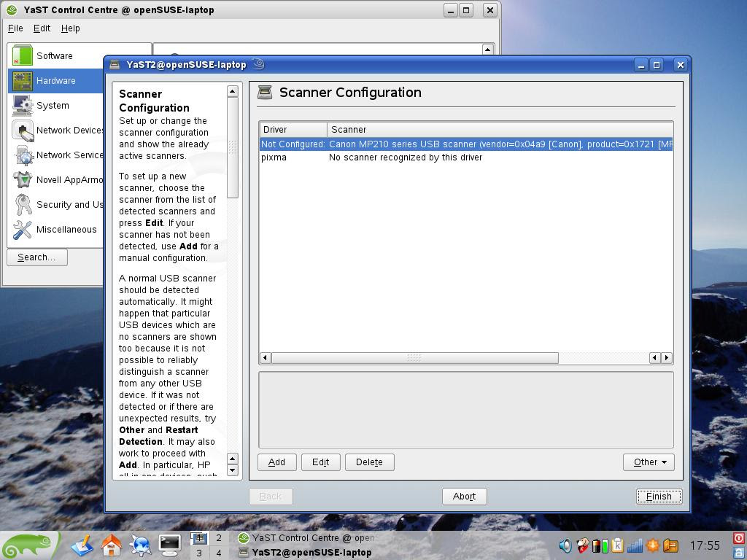Open the Miscellaneous category
The image size is (747, 560).
click(55, 229)
